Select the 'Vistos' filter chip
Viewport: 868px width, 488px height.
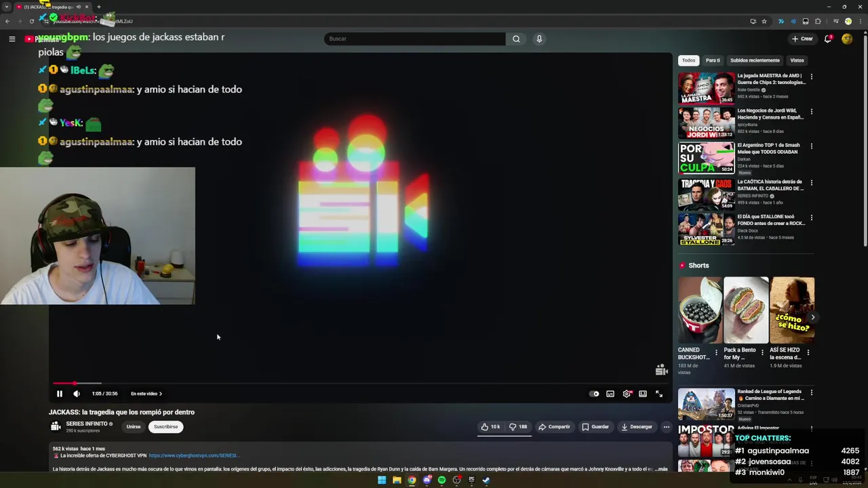[797, 60]
